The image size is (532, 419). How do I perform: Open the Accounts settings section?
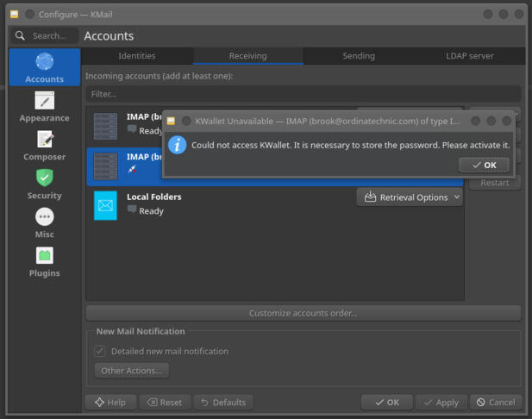pyautogui.click(x=45, y=67)
